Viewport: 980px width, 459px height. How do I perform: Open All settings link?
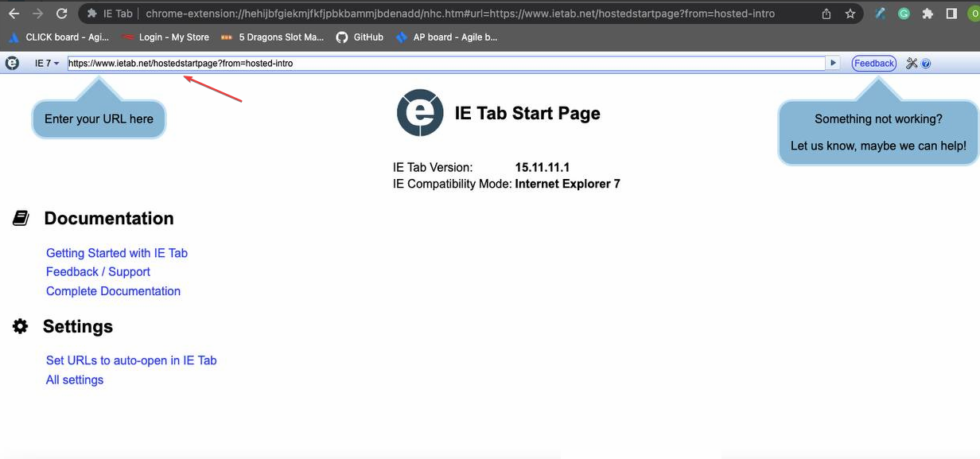[x=75, y=379]
